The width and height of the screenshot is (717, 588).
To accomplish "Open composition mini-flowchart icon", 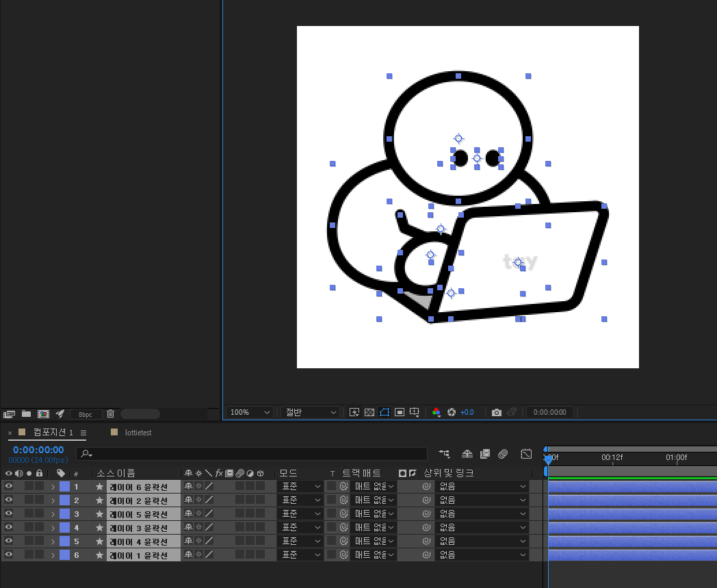I will (x=444, y=453).
